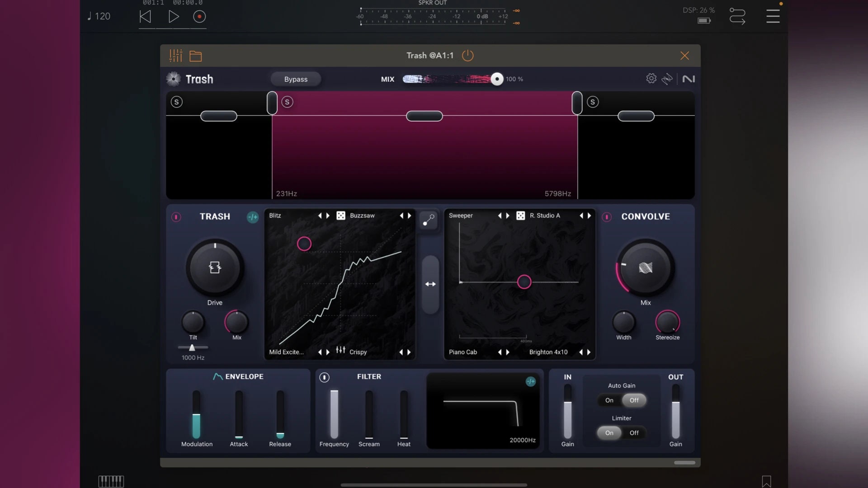Toggle the TRASH module power button
Image resolution: width=868 pixels, height=488 pixels.
pyautogui.click(x=176, y=217)
